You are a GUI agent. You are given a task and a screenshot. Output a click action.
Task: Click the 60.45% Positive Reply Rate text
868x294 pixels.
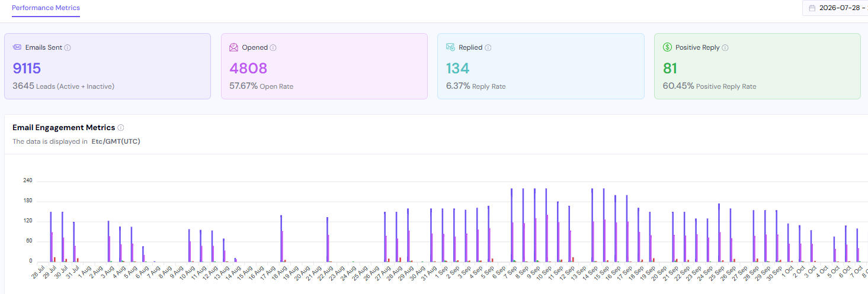coord(710,86)
